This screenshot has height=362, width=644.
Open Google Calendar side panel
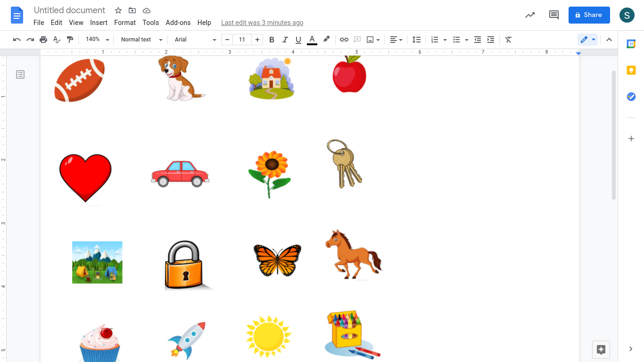click(x=631, y=44)
